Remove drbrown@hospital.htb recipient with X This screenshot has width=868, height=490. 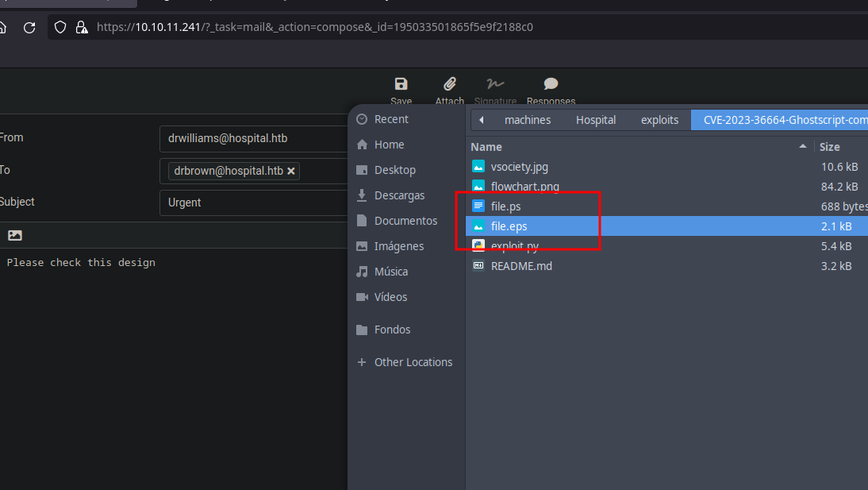pos(291,171)
